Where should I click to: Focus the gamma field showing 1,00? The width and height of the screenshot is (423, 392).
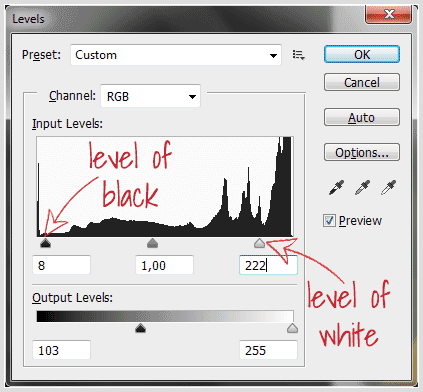pos(165,265)
